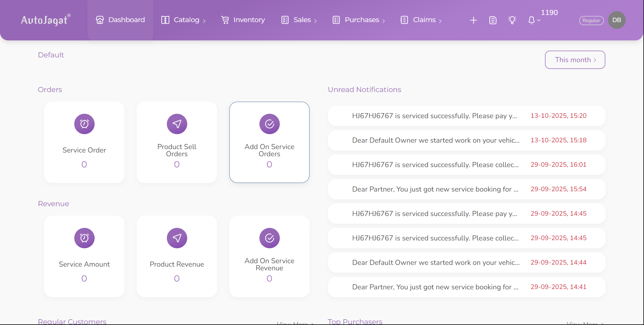Click the DB profile avatar
The image size is (644, 325).
coord(617,20)
